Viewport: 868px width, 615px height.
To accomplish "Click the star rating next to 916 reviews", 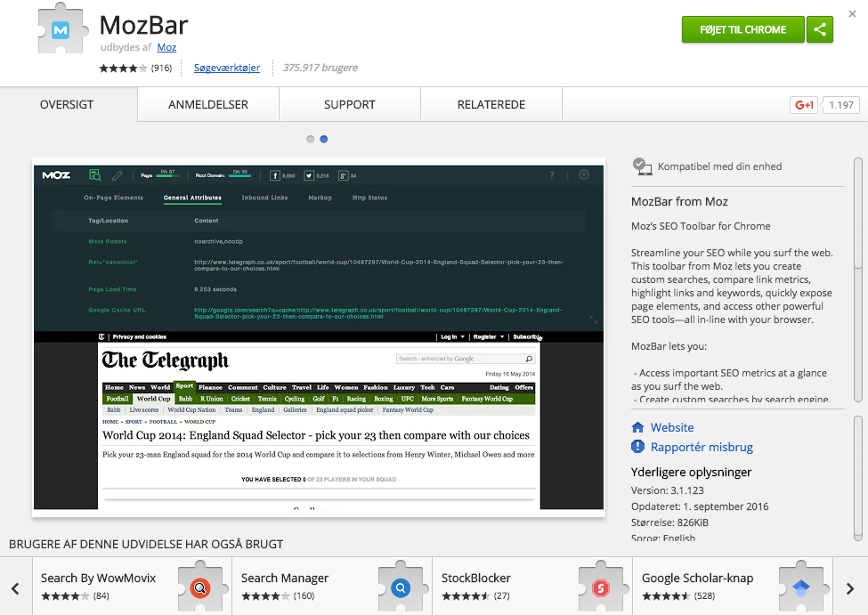I will tap(123, 69).
